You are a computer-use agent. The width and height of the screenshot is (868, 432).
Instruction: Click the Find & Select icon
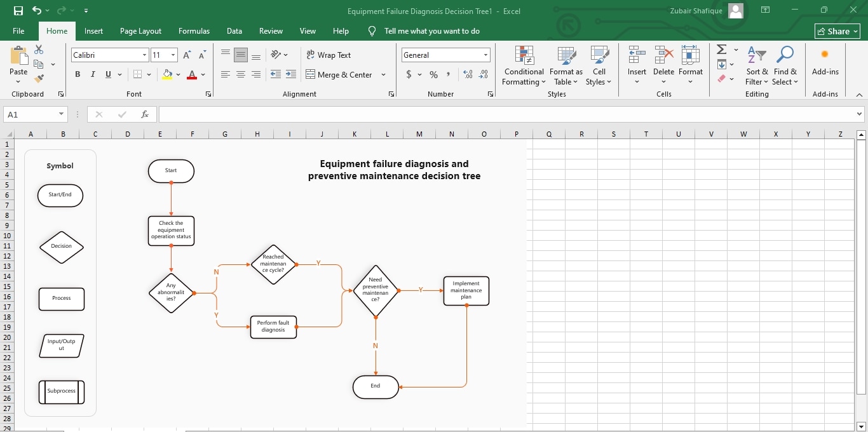point(785,66)
